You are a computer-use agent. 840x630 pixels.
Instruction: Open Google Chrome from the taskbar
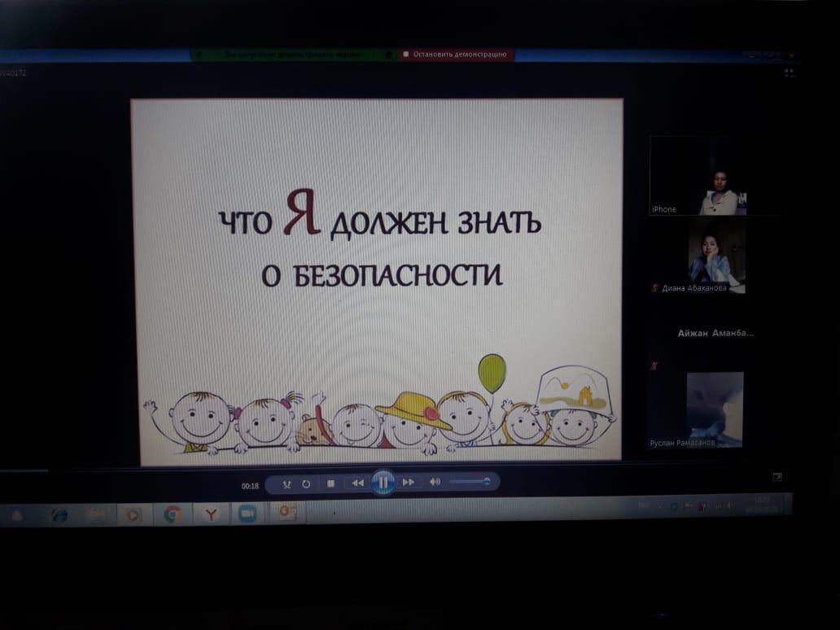(x=173, y=514)
